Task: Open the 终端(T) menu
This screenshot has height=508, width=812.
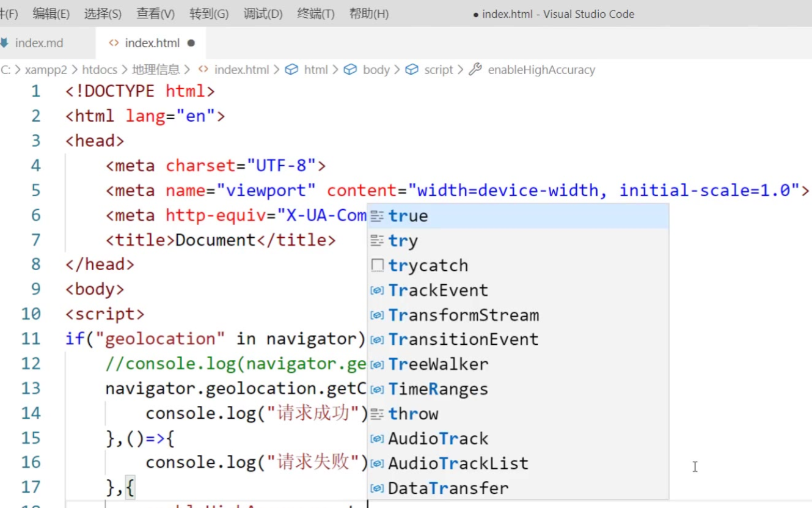Action: click(x=315, y=13)
